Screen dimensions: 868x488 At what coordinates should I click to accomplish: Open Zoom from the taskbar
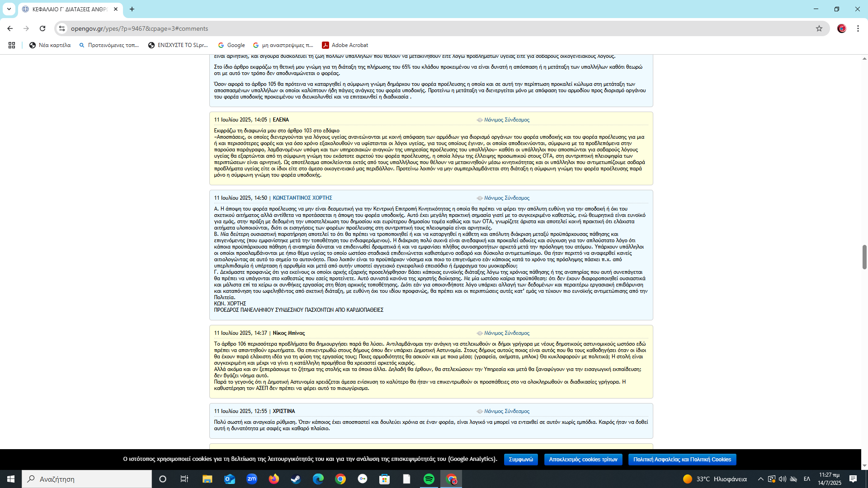click(251, 479)
